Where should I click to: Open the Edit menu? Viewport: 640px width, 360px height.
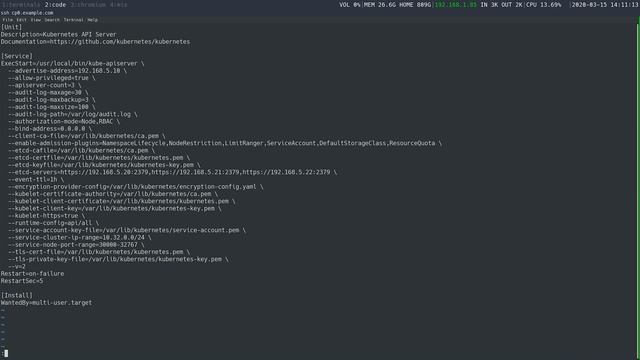coord(21,20)
